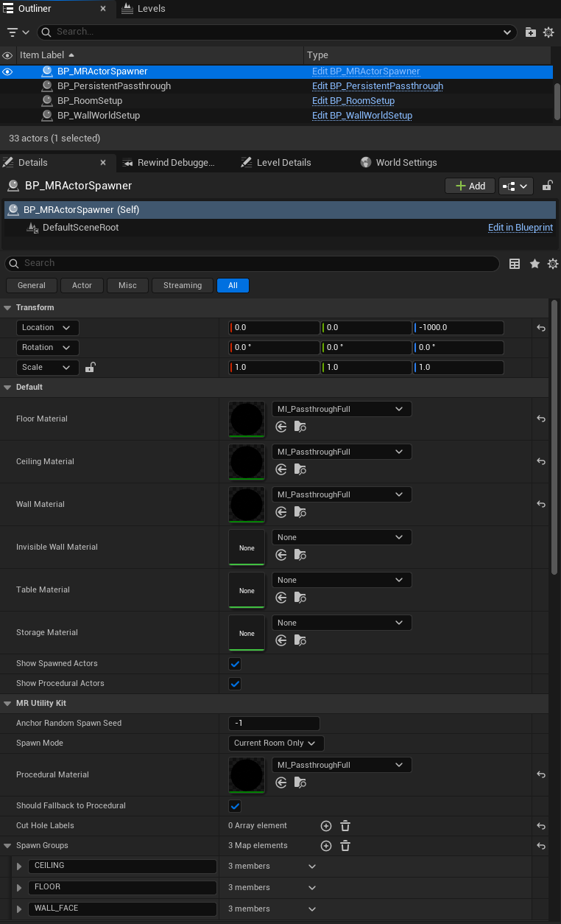Screen dimensions: 561x924
Task: Select the Streaming filter category
Action: (183, 286)
